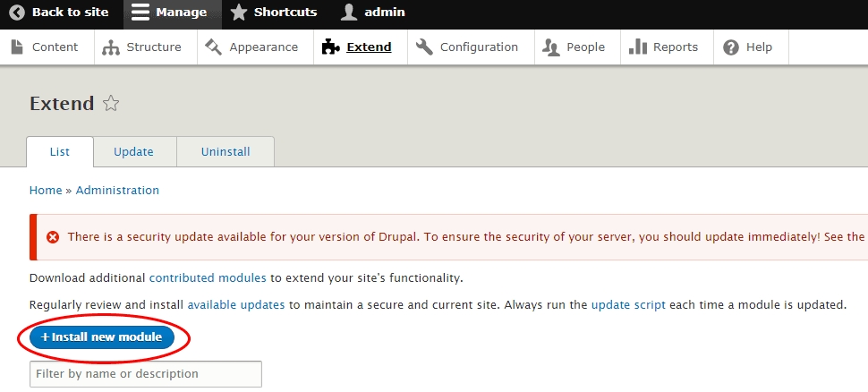The image size is (868, 392).
Task: Click the Home breadcrumb link
Action: (46, 191)
